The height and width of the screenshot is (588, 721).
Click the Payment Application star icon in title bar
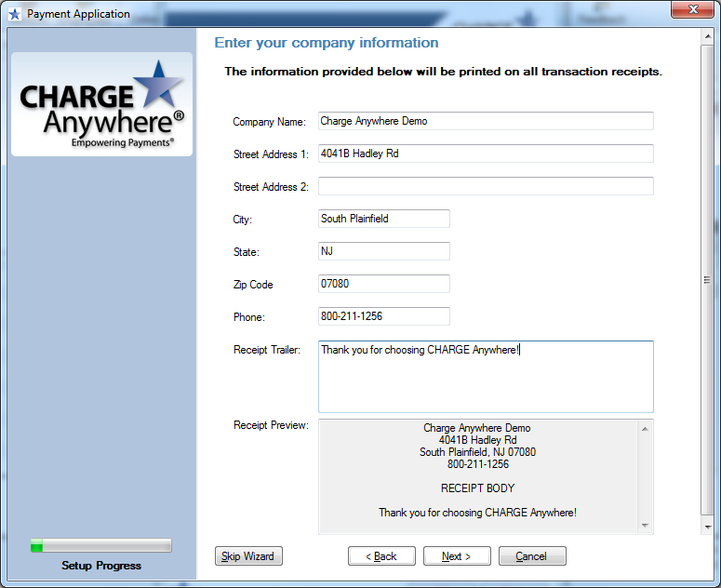[x=14, y=14]
